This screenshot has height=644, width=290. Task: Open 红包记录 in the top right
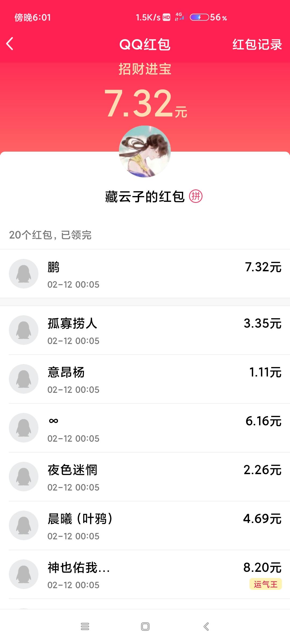coord(257,44)
